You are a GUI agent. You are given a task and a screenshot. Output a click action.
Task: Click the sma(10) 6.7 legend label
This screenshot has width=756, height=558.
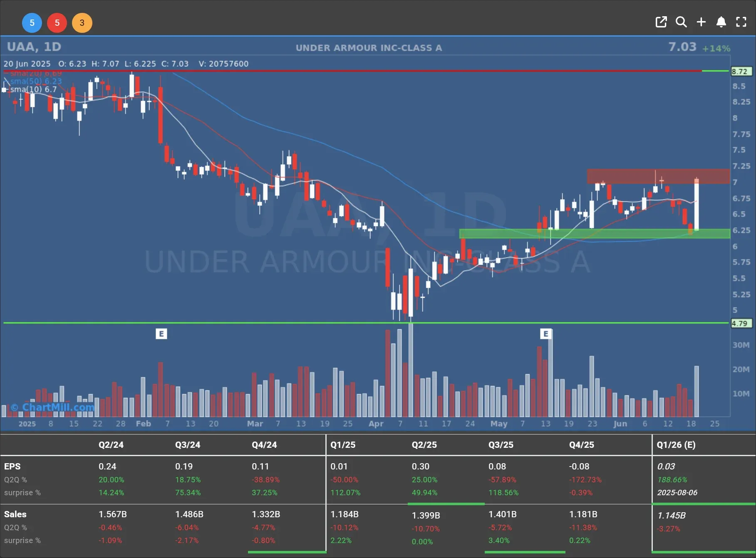click(33, 89)
